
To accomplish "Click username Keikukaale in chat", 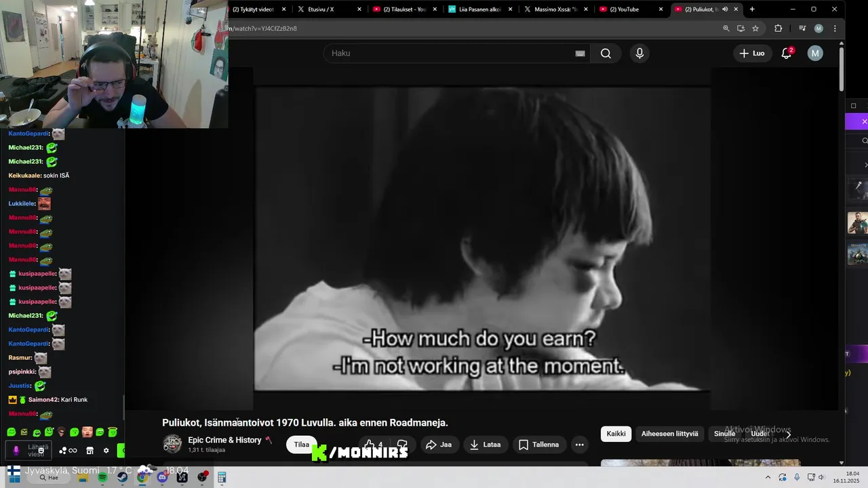I will [24, 176].
